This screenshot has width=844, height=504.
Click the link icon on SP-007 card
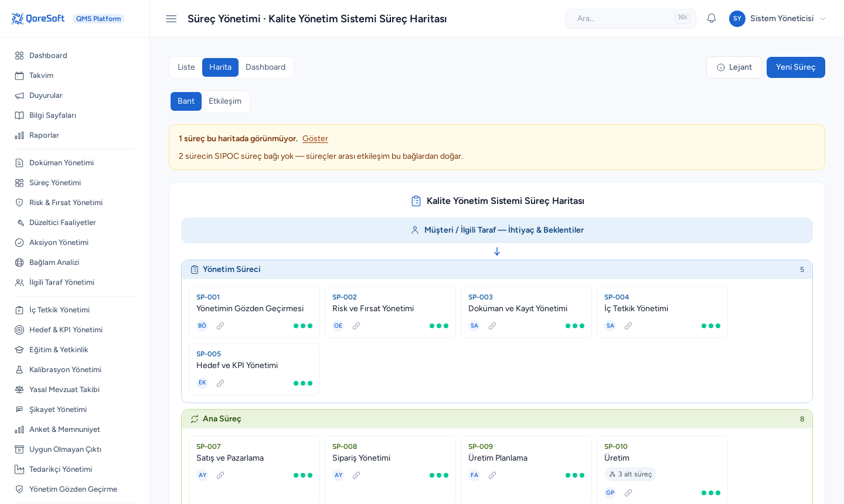pos(220,475)
